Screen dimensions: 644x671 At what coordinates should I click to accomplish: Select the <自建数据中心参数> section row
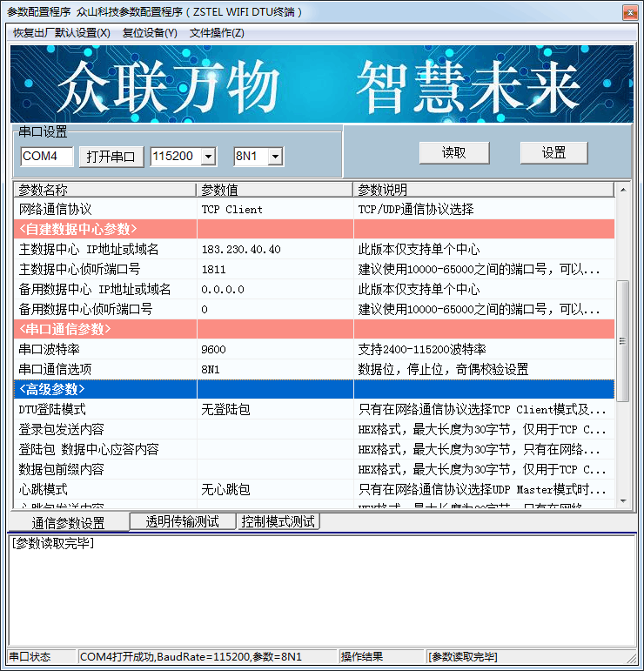(x=314, y=229)
